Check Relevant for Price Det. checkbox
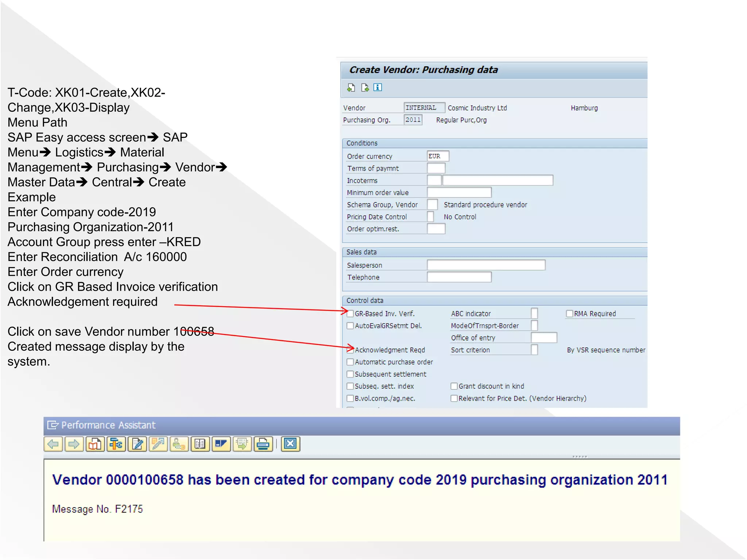The height and width of the screenshot is (560, 747). 454,398
